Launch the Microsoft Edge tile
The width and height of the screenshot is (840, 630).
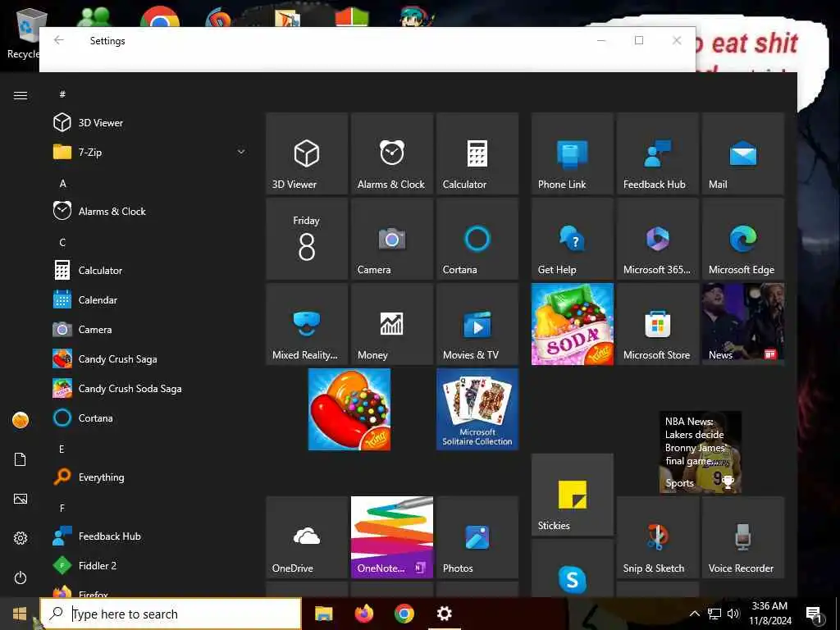(x=743, y=239)
